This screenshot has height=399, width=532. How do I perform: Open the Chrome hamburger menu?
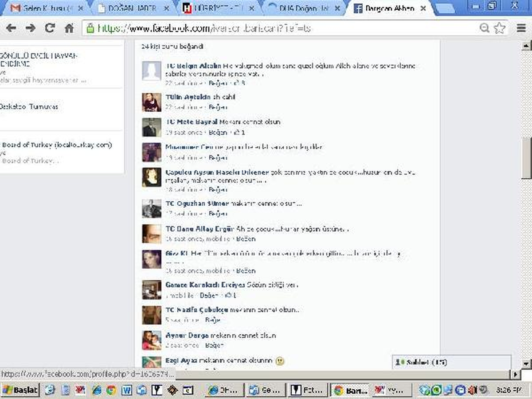[521, 28]
